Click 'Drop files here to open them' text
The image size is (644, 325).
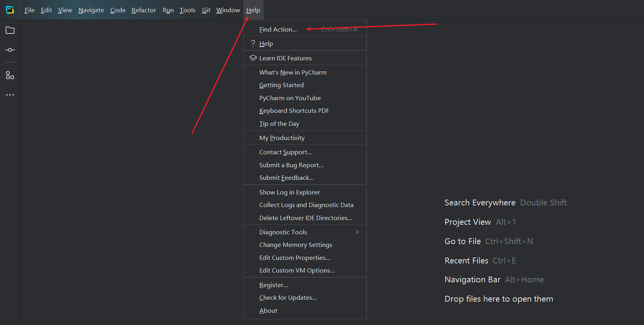coord(499,299)
